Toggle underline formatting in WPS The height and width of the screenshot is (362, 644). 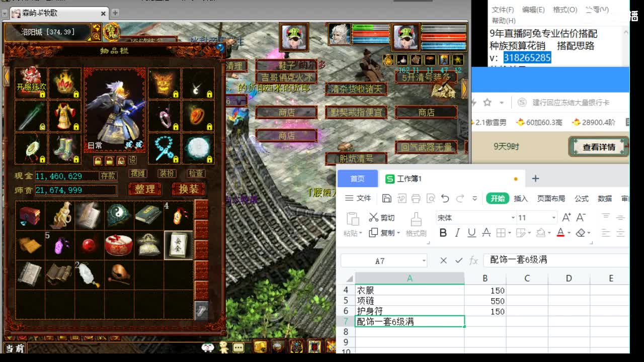pyautogui.click(x=471, y=233)
